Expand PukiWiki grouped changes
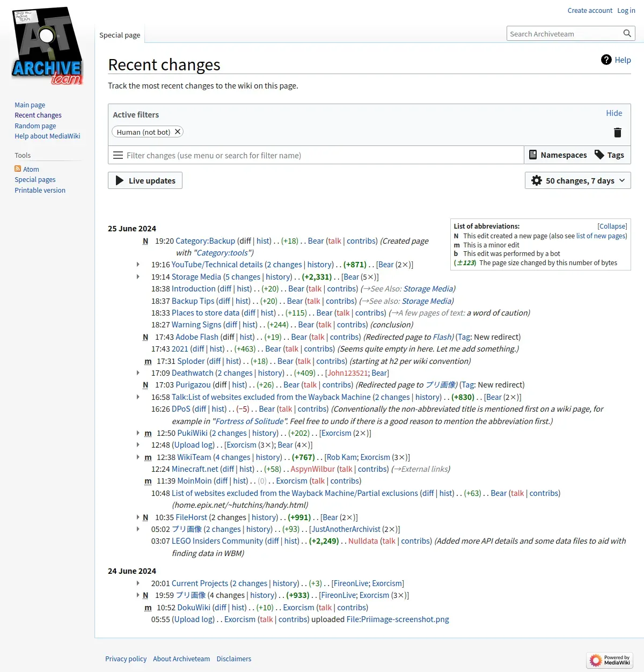The image size is (644, 672). 138,433
